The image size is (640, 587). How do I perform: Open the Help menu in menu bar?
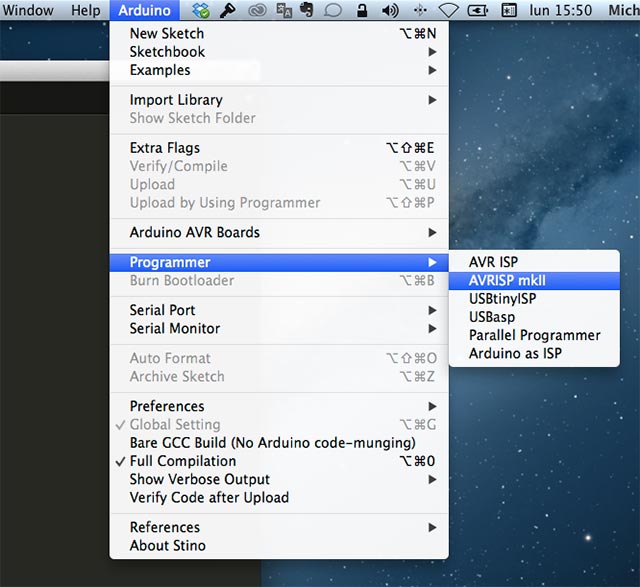pyautogui.click(x=87, y=11)
